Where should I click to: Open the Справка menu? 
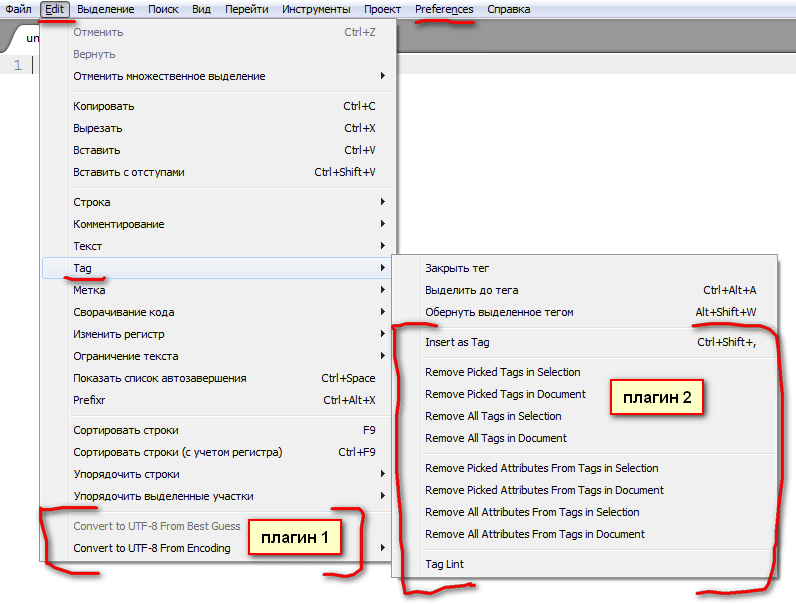tap(509, 9)
